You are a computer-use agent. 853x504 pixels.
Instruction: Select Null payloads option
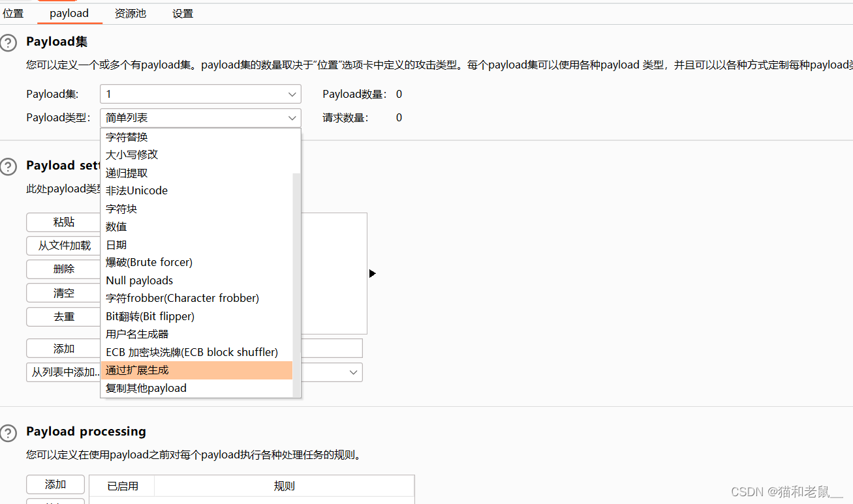tap(196, 280)
